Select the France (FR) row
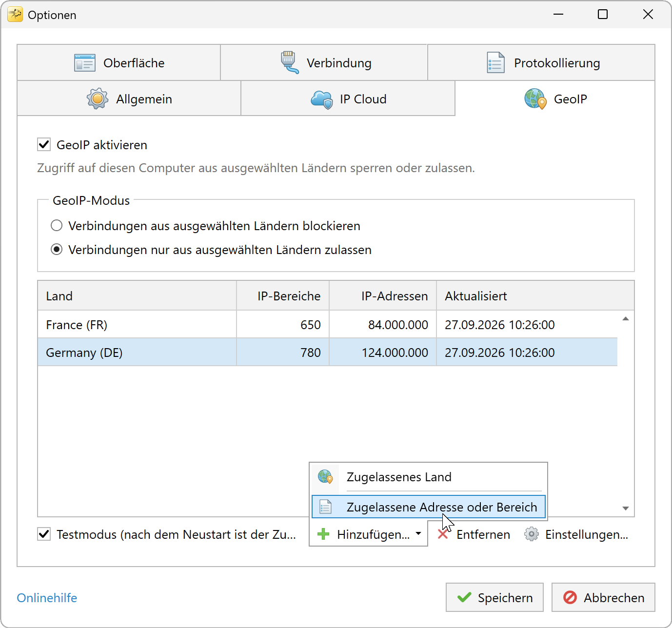Image resolution: width=672 pixels, height=628 pixels. [328, 324]
